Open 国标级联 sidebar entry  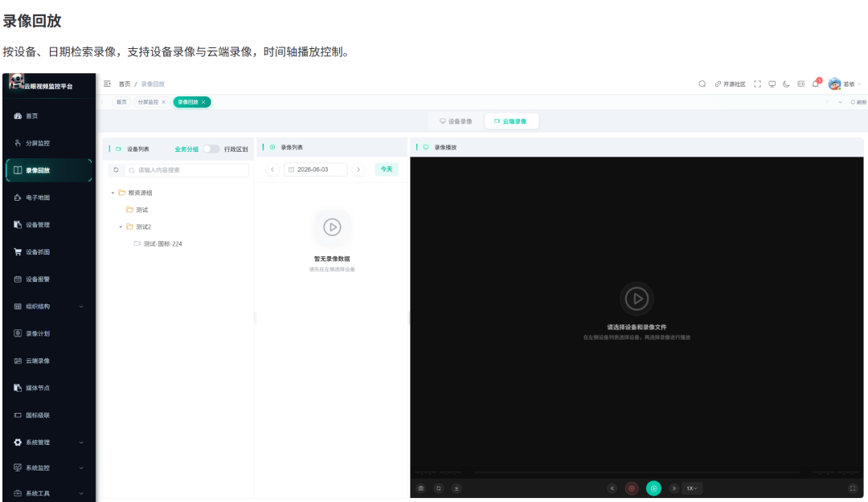click(x=48, y=414)
